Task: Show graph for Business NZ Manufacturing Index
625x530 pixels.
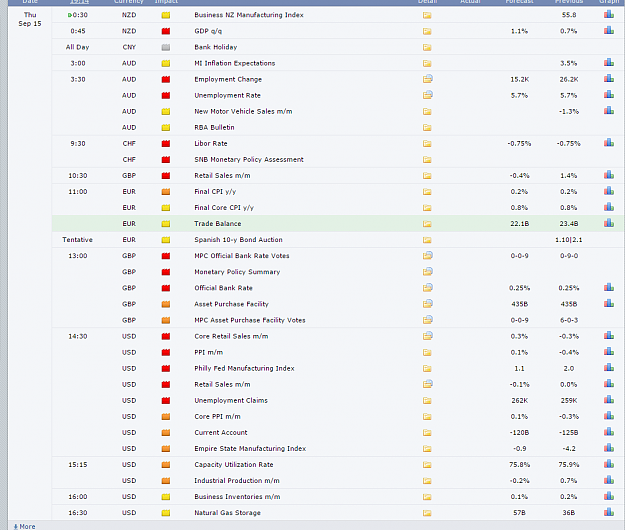Action: click(x=609, y=15)
